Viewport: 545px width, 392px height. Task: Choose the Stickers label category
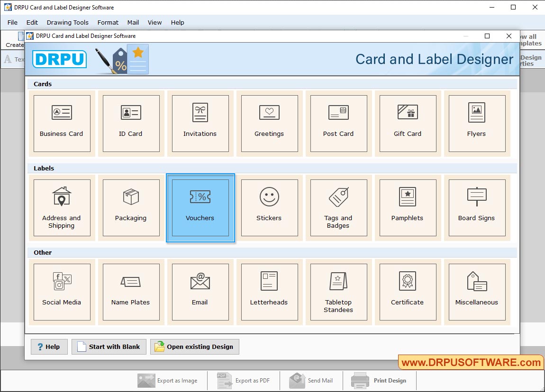269,207
